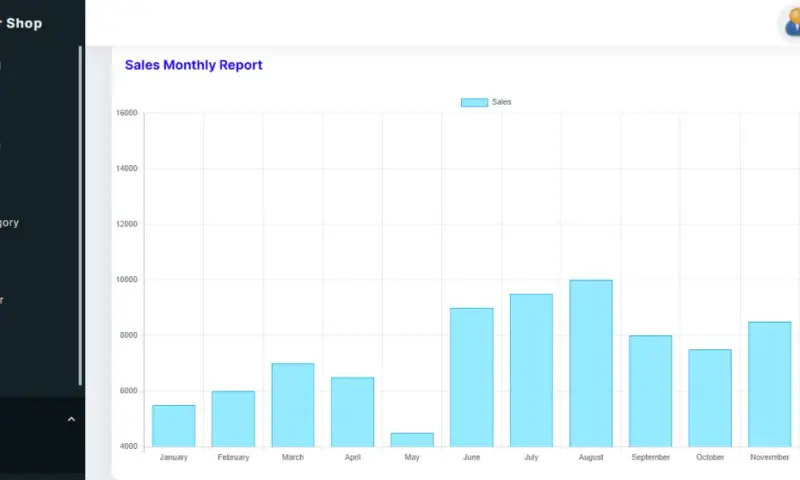Click the Sales Monthly Report heading

pos(193,65)
